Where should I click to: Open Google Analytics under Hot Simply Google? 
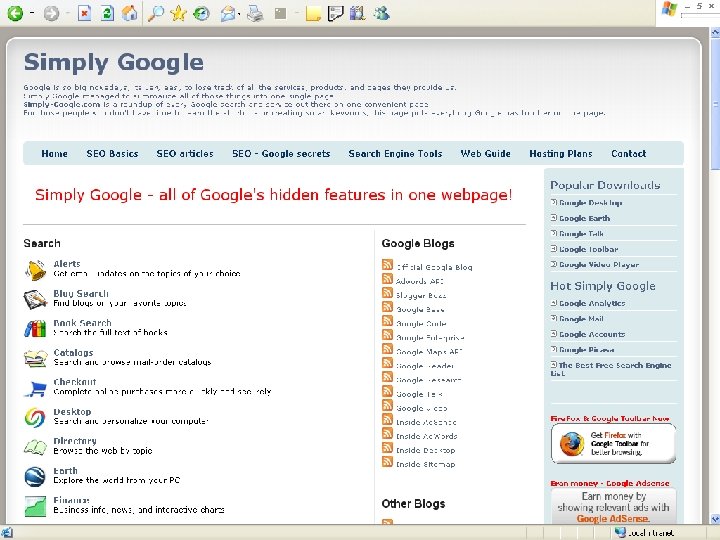[592, 304]
